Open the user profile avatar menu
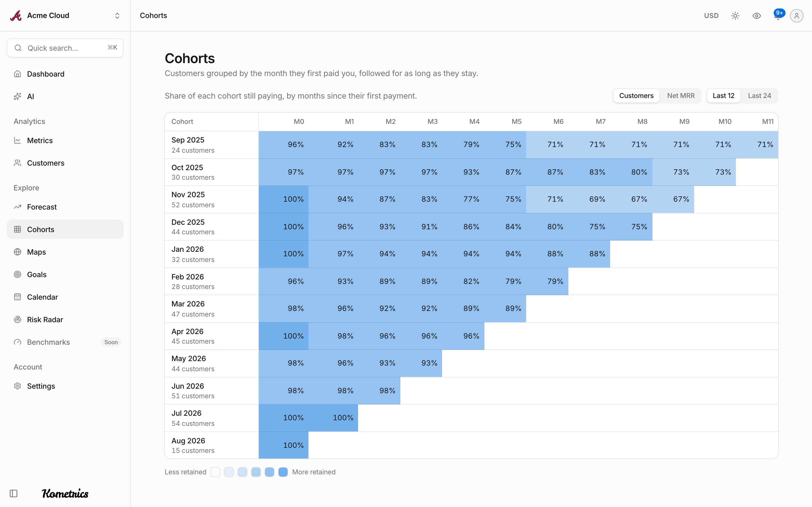The height and width of the screenshot is (507, 812). click(x=796, y=16)
